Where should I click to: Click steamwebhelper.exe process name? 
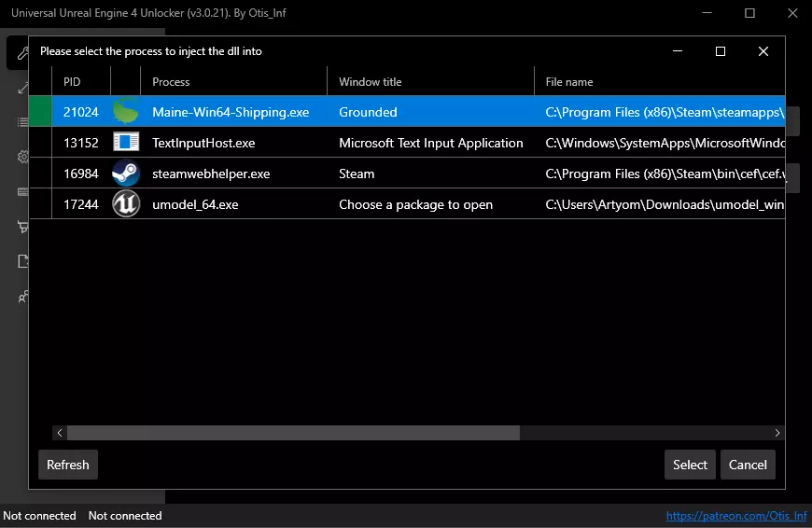click(x=211, y=174)
